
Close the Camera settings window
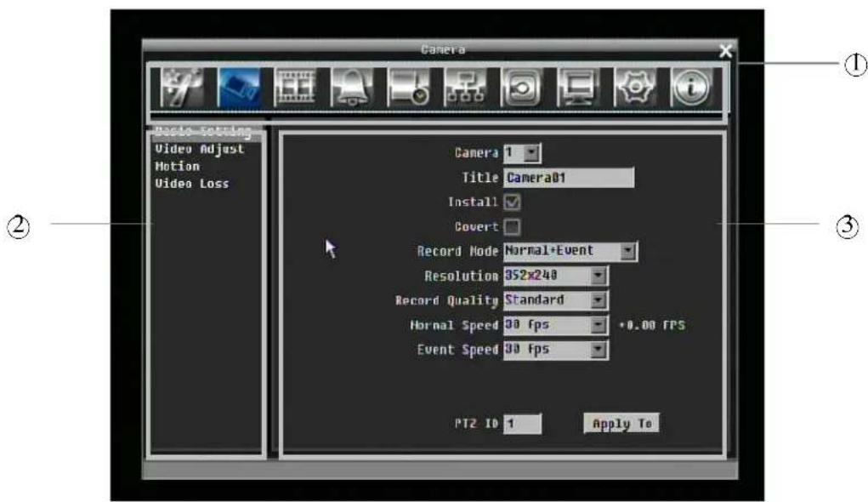[x=725, y=51]
